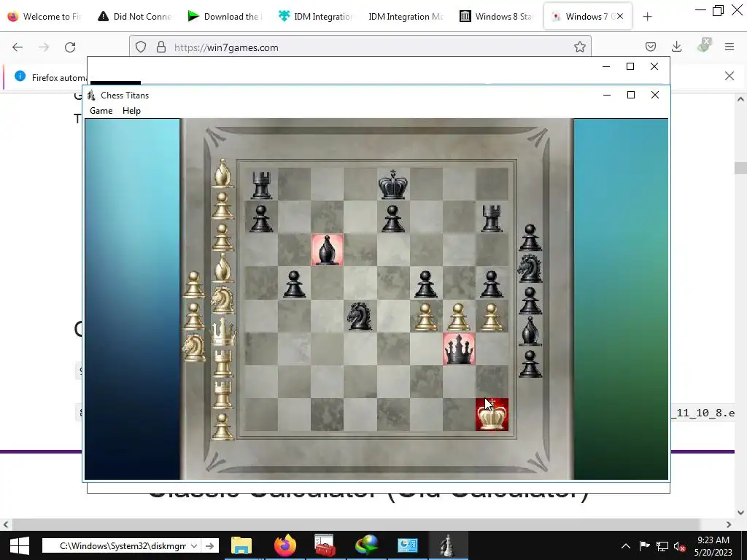Open a new Firefox tab

coord(647,17)
